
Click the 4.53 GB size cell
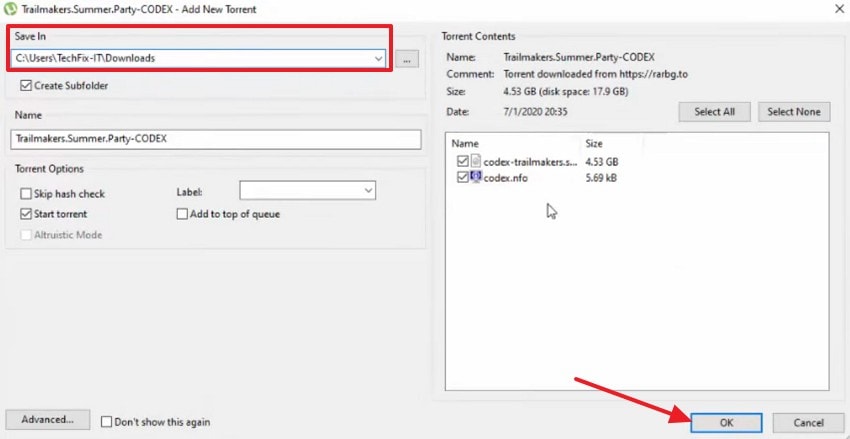pos(602,162)
